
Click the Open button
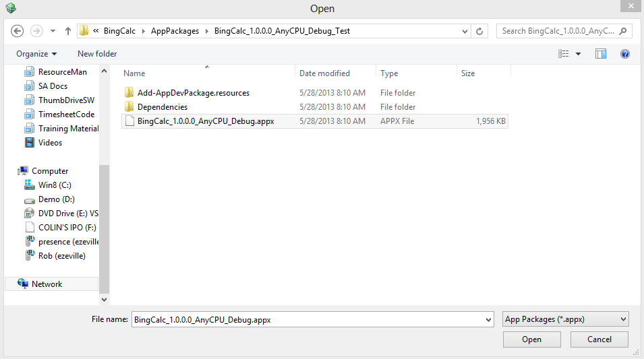coord(532,339)
